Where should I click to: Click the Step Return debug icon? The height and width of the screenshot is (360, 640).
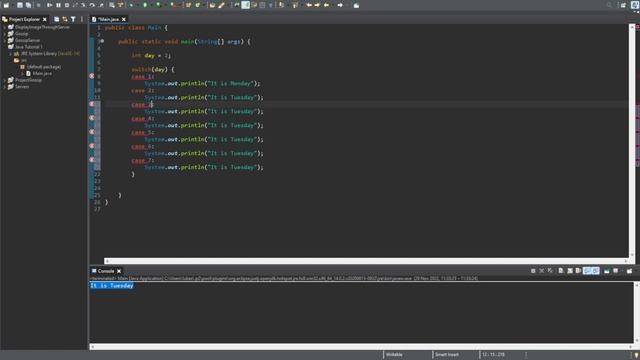click(101, 5)
